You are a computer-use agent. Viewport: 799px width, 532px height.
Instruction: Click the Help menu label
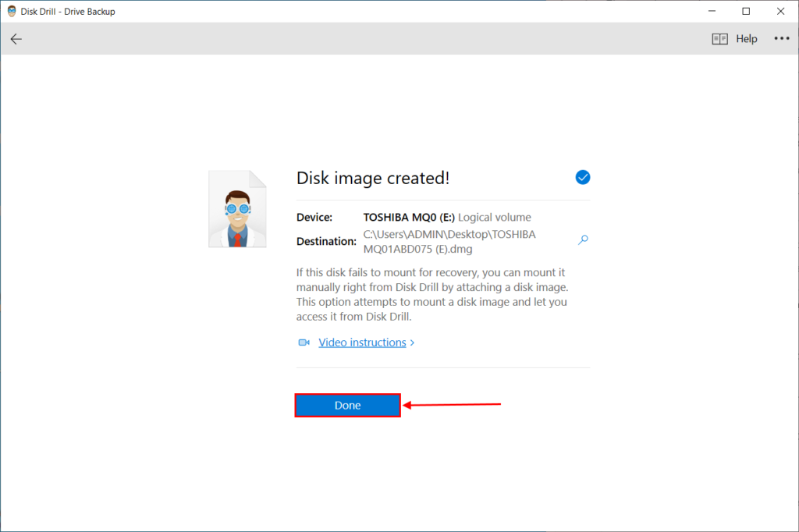(746, 38)
